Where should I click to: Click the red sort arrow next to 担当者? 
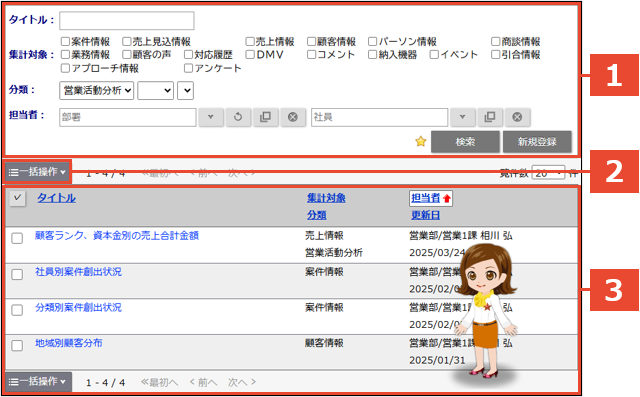447,199
